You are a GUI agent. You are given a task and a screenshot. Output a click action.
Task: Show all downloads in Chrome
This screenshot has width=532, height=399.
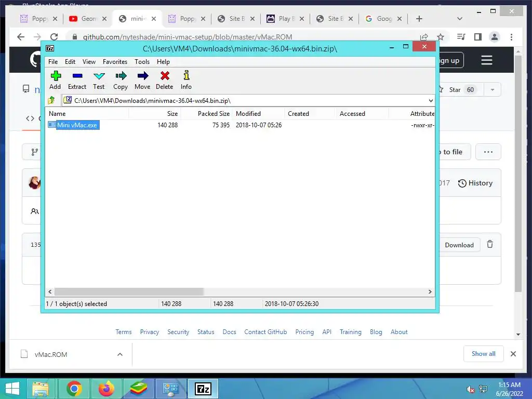click(x=483, y=354)
